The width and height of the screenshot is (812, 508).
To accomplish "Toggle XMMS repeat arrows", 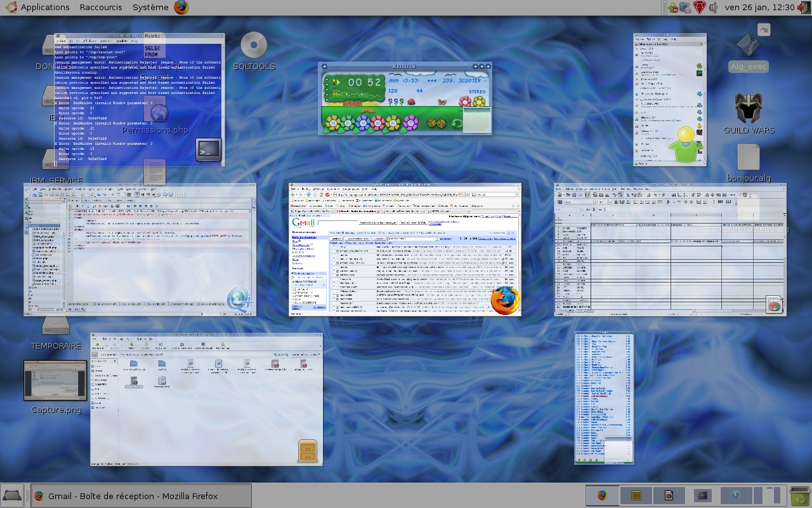I will point(456,123).
